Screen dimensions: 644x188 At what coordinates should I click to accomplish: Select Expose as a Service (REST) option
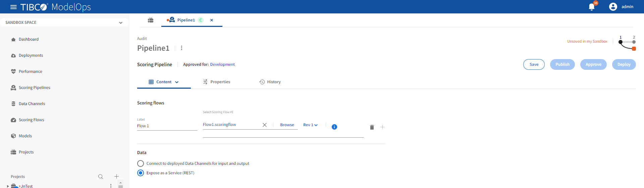tap(141, 173)
